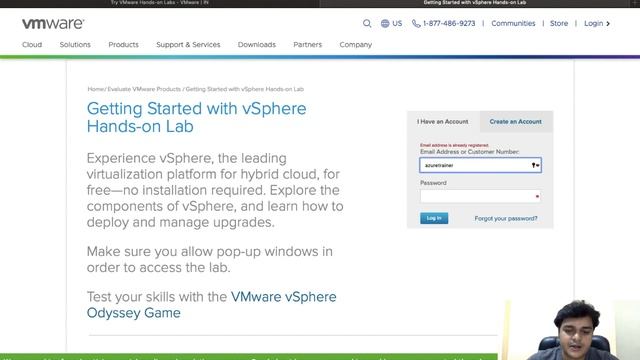
Task: Open the Communities link
Action: pyautogui.click(x=513, y=24)
